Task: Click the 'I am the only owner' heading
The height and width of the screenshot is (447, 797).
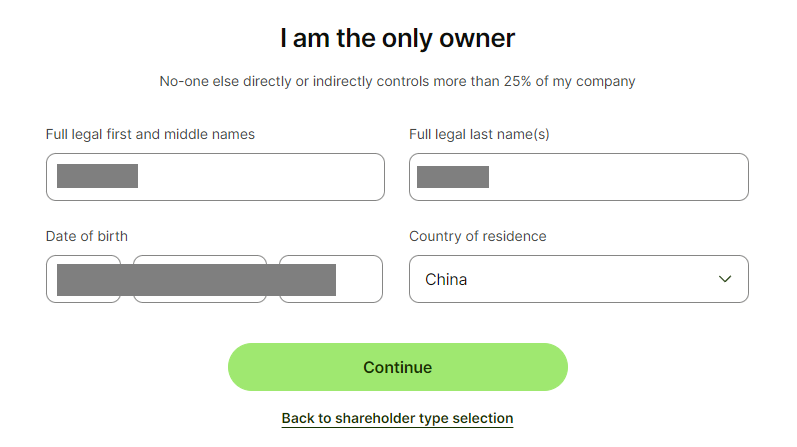Action: [x=397, y=39]
